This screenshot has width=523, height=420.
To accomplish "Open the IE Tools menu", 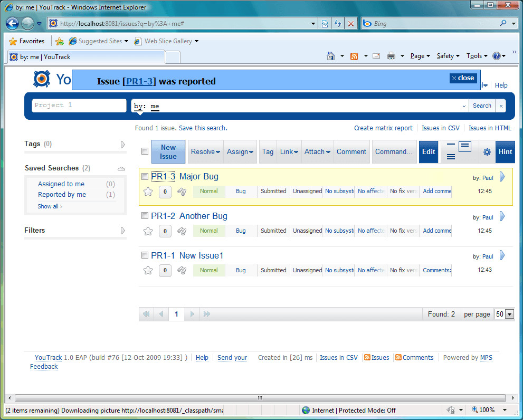I will coord(477,56).
